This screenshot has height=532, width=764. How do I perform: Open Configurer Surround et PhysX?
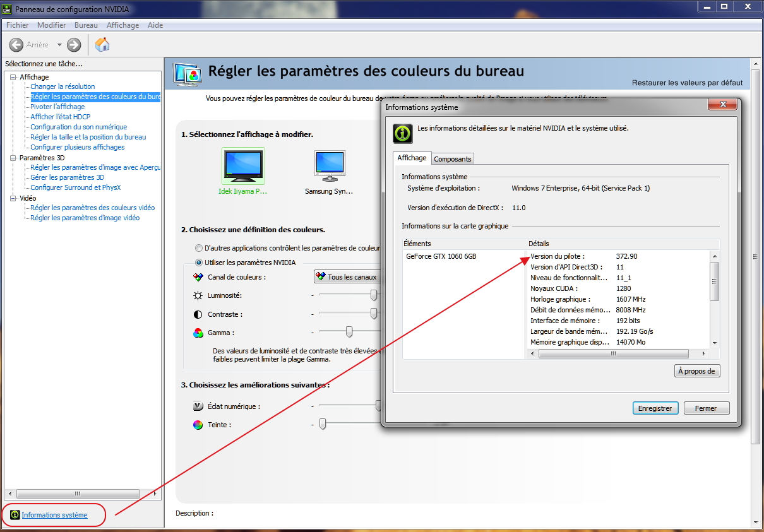76,187
